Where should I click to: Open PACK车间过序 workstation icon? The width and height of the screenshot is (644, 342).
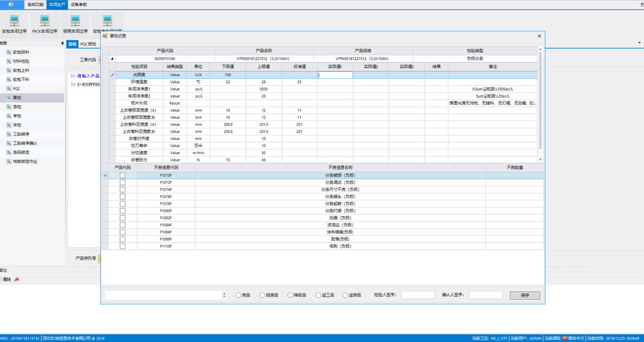click(x=45, y=21)
